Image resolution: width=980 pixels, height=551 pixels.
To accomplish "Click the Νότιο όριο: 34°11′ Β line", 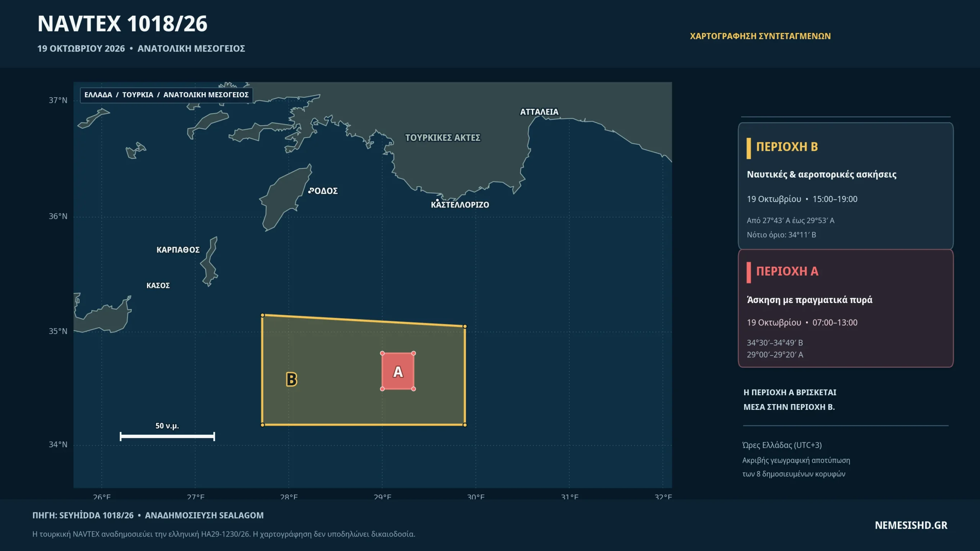I will (781, 235).
